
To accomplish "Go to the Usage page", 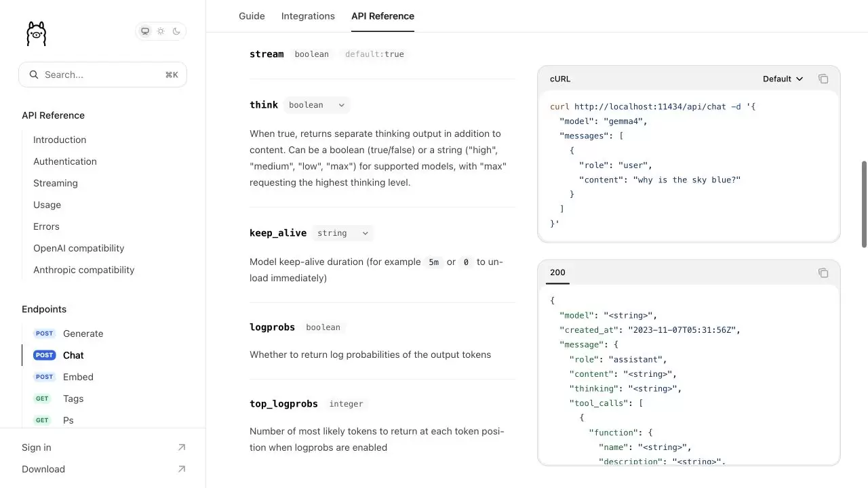I will pyautogui.click(x=47, y=205).
